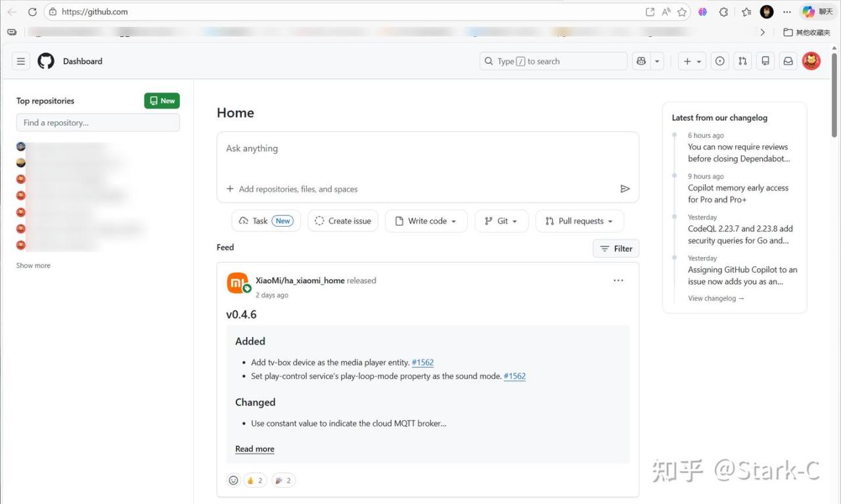
Task: Open the Read more link
Action: pos(255,449)
